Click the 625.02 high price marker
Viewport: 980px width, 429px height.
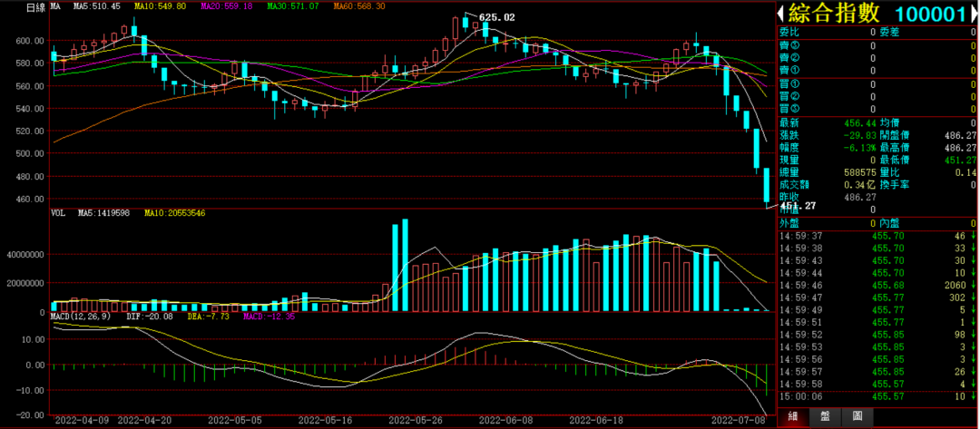coord(497,17)
